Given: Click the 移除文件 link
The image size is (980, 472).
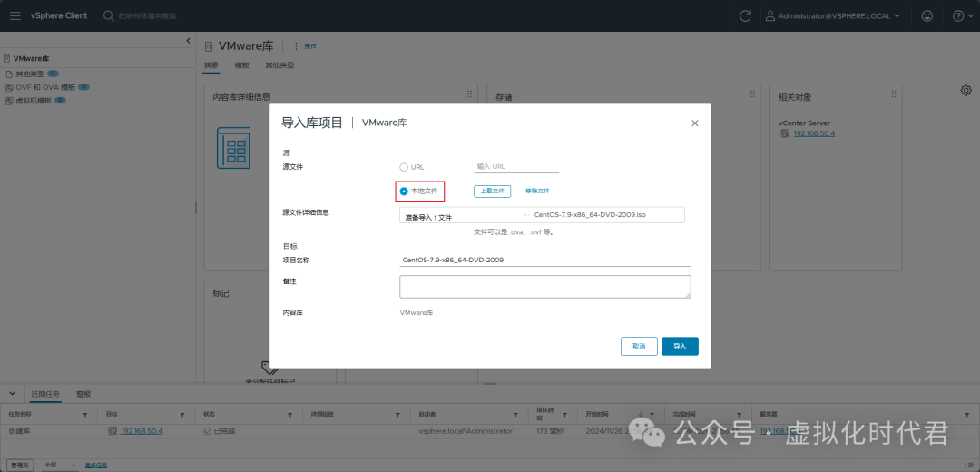Looking at the screenshot, I should click(537, 191).
